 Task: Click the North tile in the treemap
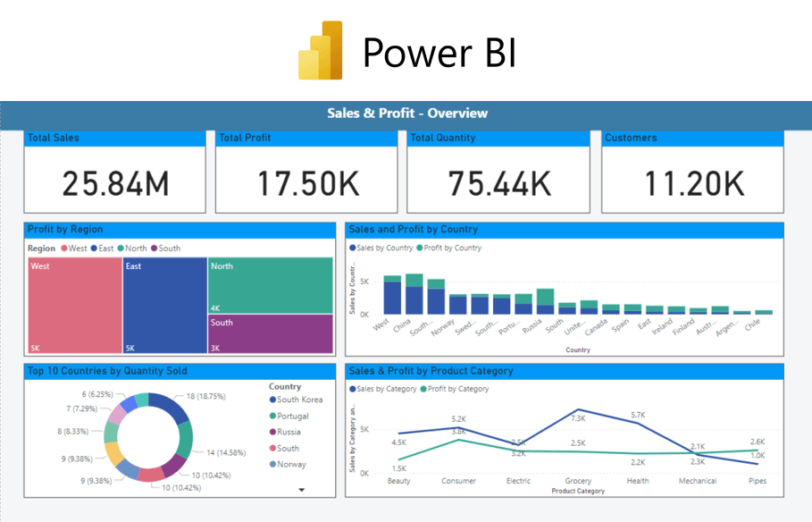point(270,284)
